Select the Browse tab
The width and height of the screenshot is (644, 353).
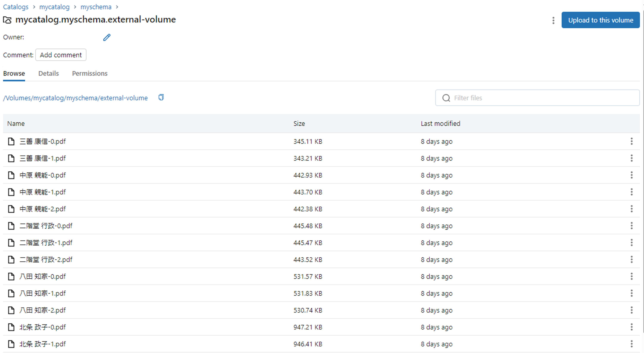pos(14,73)
